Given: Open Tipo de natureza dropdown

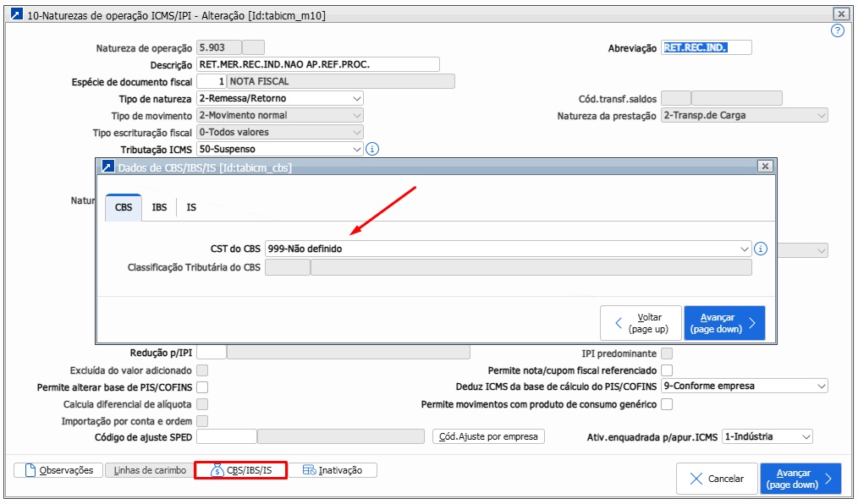Looking at the screenshot, I should (356, 98).
